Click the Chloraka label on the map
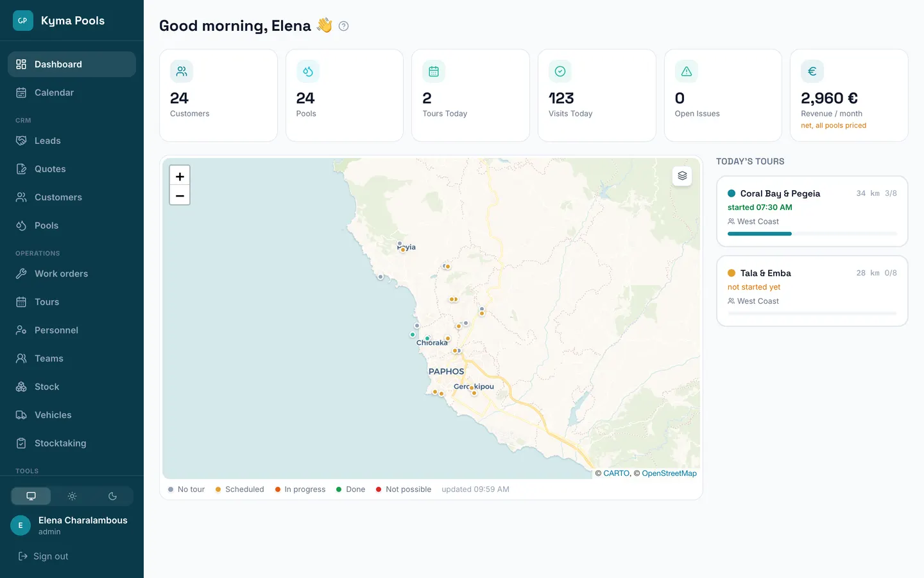 432,342
